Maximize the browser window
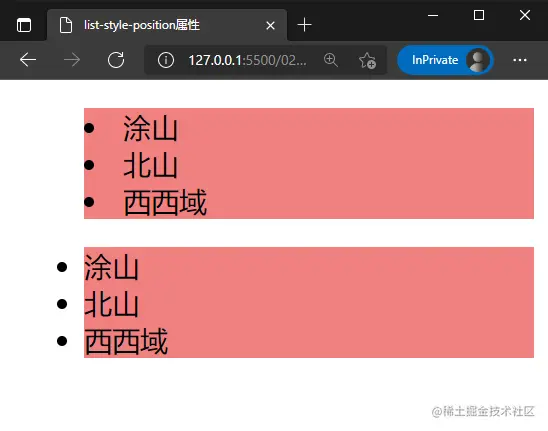Image resolution: width=548 pixels, height=431 pixels. [479, 15]
